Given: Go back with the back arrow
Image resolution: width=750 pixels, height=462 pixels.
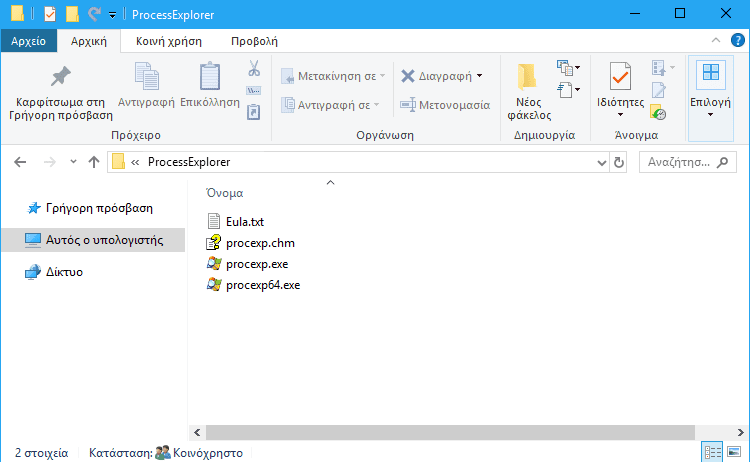Looking at the screenshot, I should pyautogui.click(x=20, y=162).
